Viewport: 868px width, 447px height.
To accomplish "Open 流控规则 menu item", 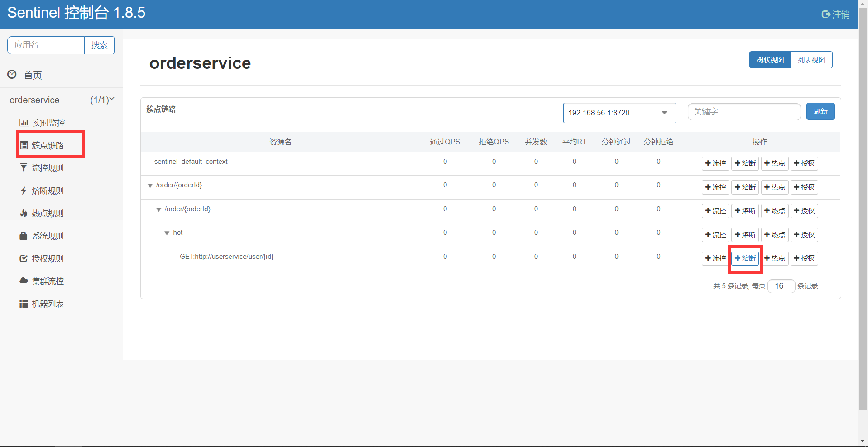I will (48, 168).
